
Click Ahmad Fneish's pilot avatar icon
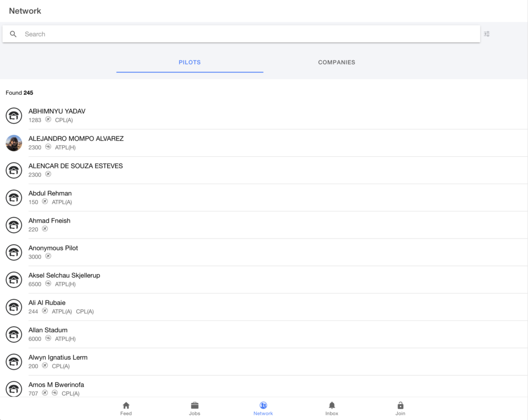(x=14, y=225)
